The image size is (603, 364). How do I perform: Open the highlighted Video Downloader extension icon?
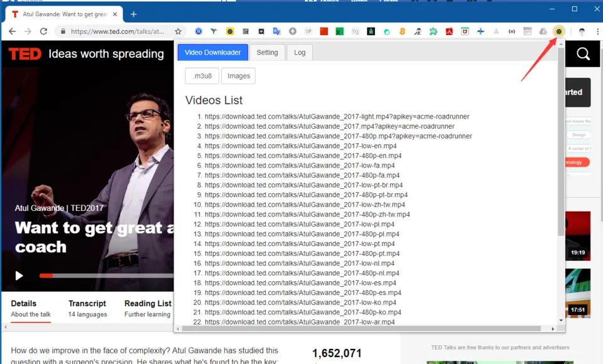(x=559, y=31)
